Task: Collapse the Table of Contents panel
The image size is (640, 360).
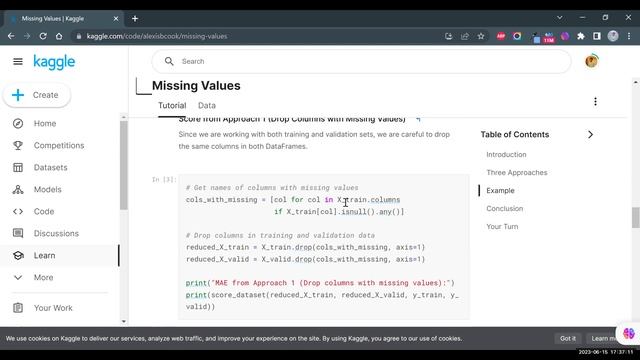Action: pyautogui.click(x=590, y=135)
